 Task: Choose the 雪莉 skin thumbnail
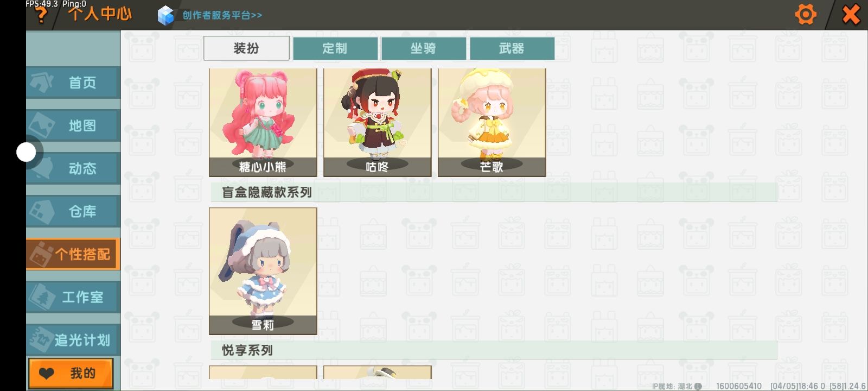(263, 271)
